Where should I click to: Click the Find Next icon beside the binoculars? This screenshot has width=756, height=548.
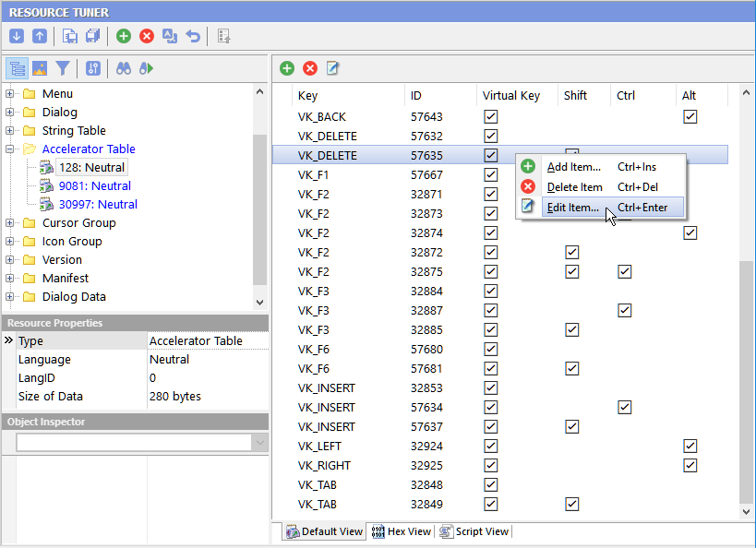[146, 68]
